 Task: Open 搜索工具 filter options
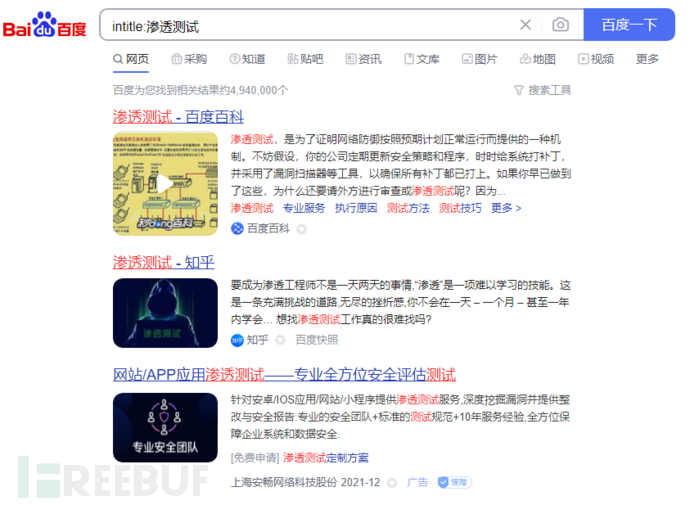point(543,90)
